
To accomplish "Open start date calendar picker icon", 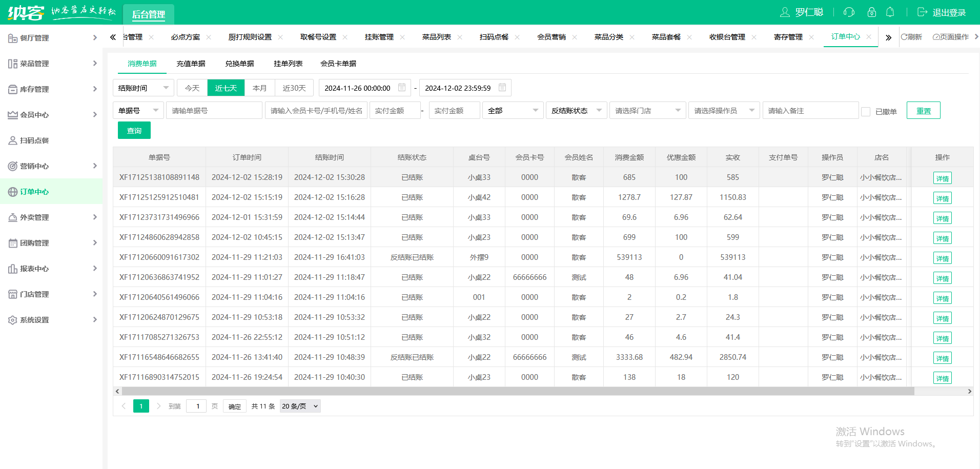I will [402, 88].
